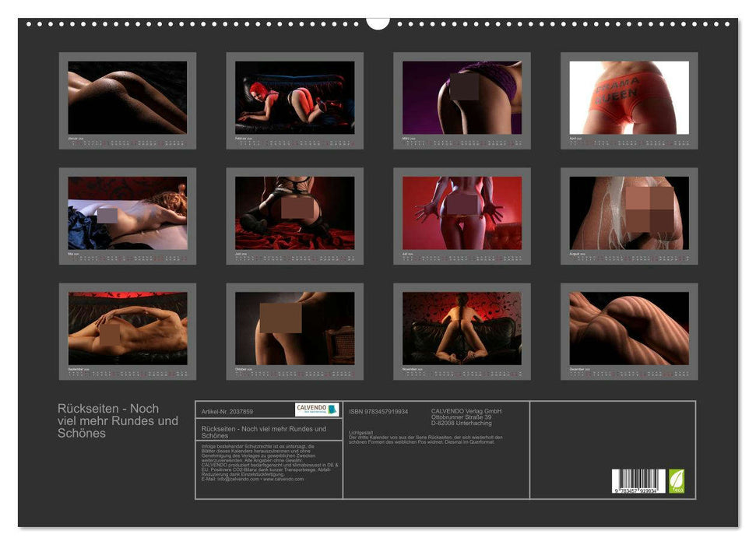Click the green leaf eco icon

677,480
